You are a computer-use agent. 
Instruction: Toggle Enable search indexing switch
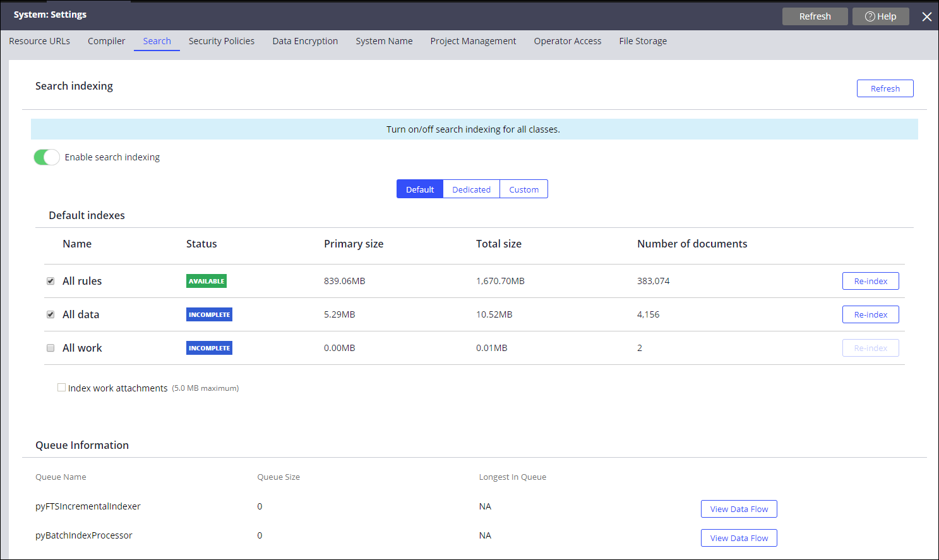coord(47,157)
